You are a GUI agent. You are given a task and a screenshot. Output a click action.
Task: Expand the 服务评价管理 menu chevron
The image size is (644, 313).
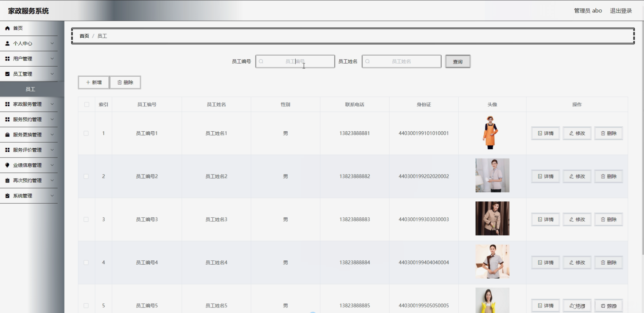[52, 150]
